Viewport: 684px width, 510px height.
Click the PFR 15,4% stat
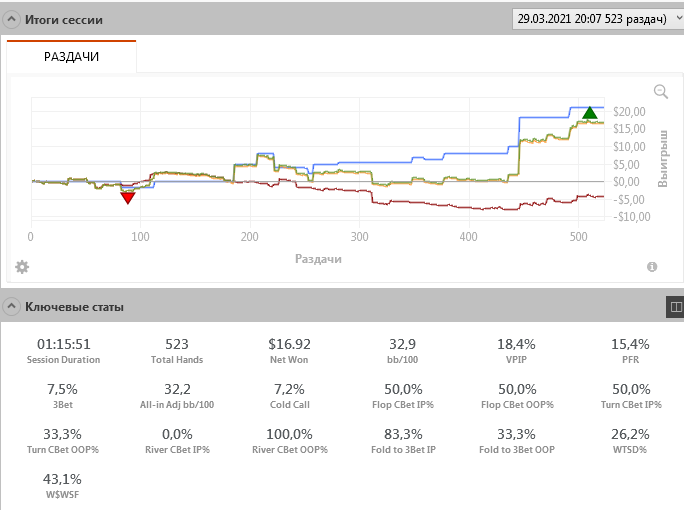tap(630, 351)
